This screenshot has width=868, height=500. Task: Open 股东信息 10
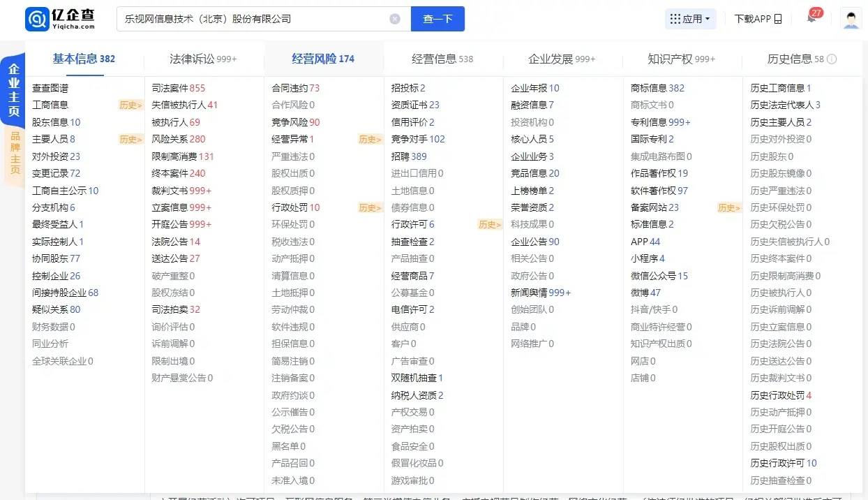pyautogui.click(x=57, y=122)
